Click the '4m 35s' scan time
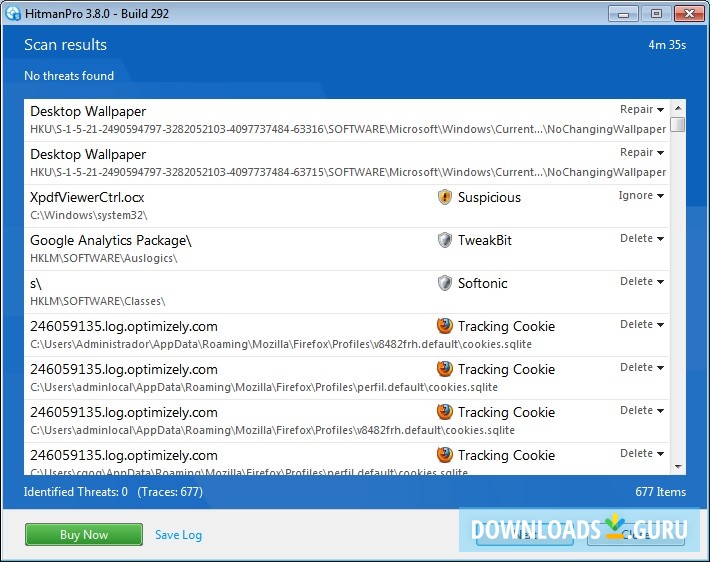The width and height of the screenshot is (710, 562). [x=667, y=45]
